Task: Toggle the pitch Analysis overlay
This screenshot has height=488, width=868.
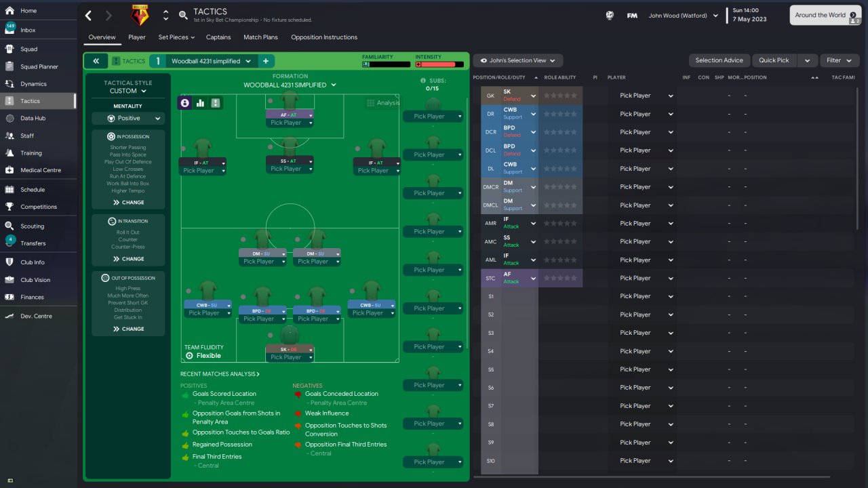Action: click(383, 103)
